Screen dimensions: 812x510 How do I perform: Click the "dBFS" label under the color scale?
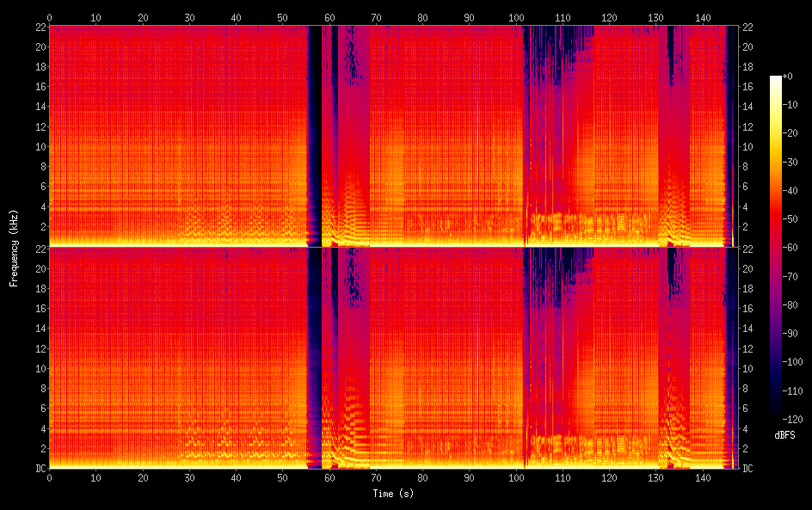click(x=784, y=436)
